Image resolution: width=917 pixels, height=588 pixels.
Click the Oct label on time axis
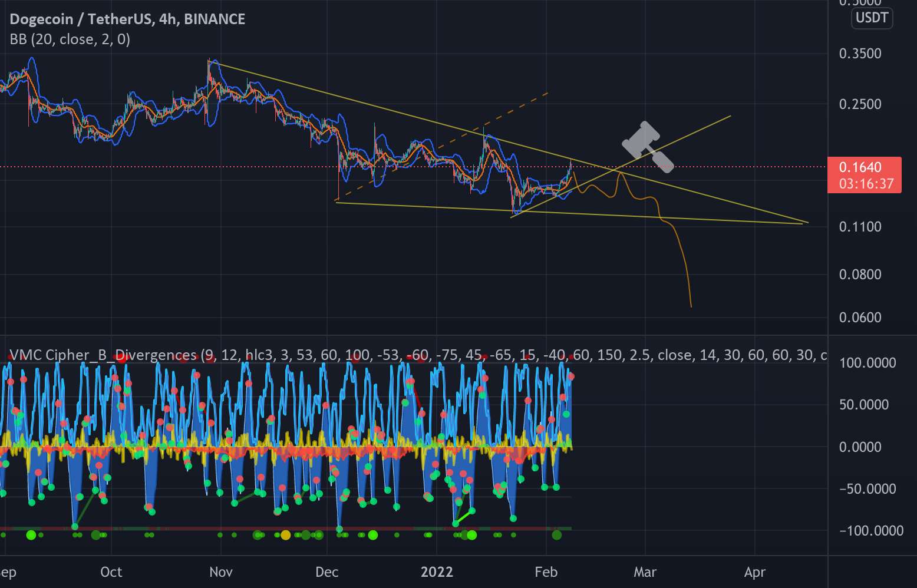click(111, 572)
